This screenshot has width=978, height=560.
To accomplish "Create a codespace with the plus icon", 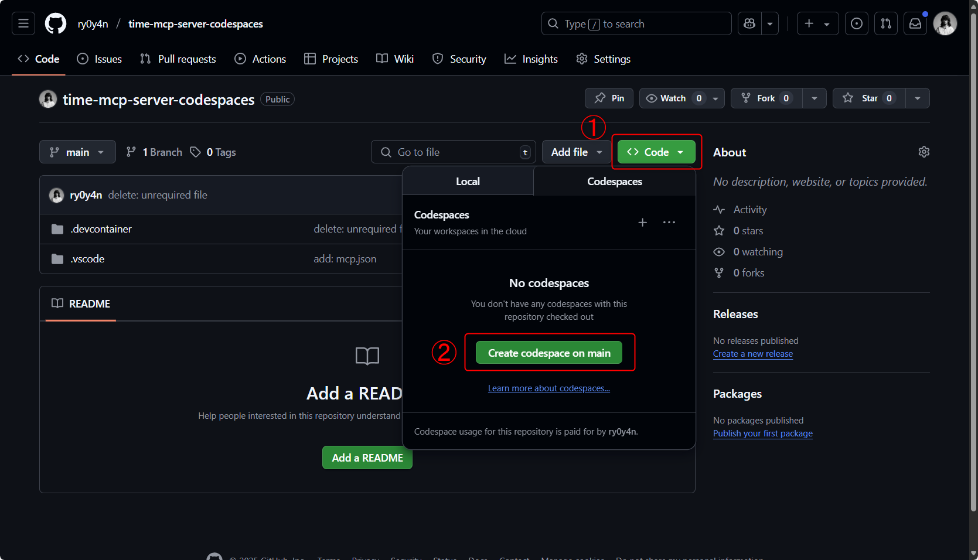I will click(643, 223).
